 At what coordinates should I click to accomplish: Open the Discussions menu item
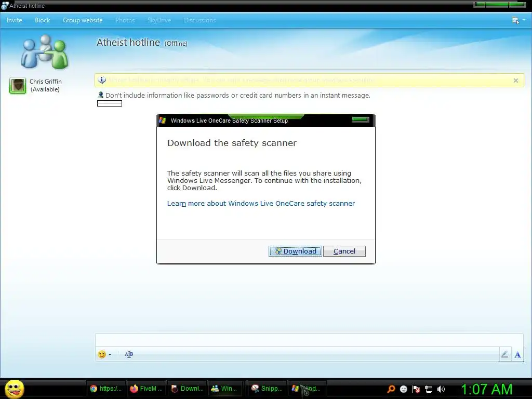199,20
